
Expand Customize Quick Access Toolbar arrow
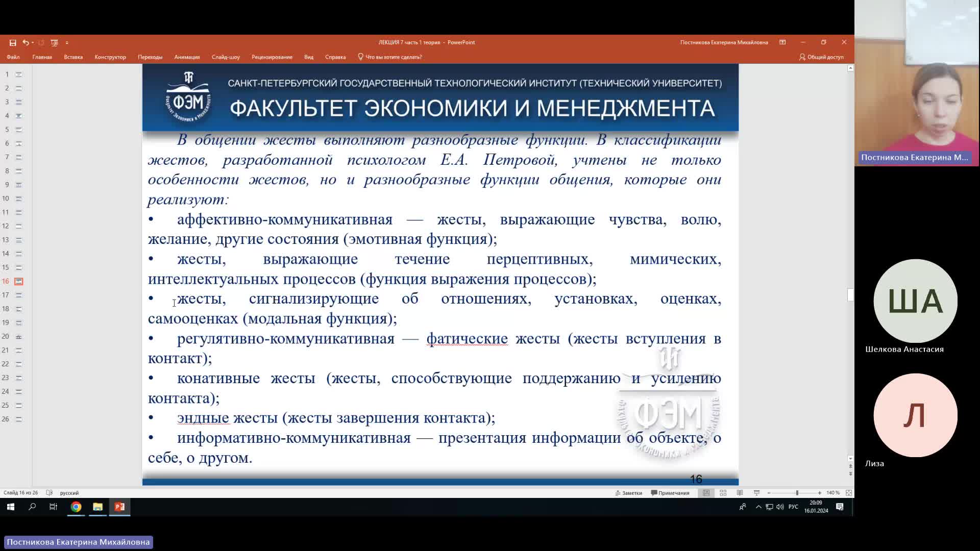(67, 43)
